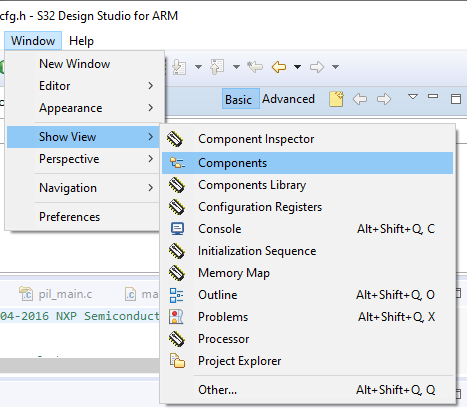Click the Processor chip icon
Viewport: 467px width, 415px height.
pos(176,339)
